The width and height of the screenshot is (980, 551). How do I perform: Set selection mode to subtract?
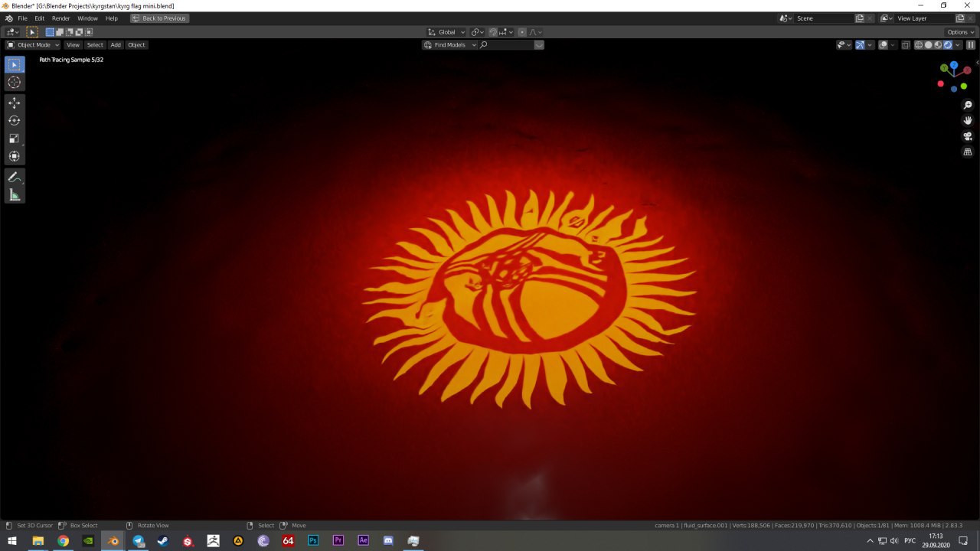tap(69, 32)
